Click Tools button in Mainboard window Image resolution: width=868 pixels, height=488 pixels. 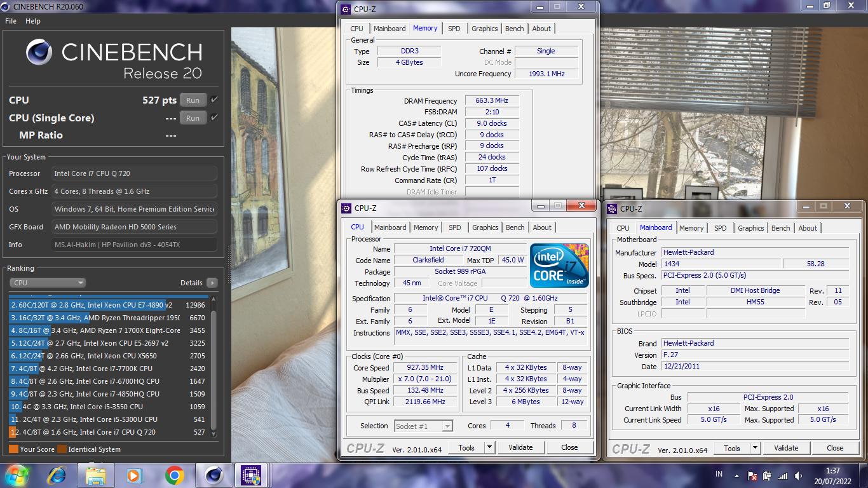[732, 448]
